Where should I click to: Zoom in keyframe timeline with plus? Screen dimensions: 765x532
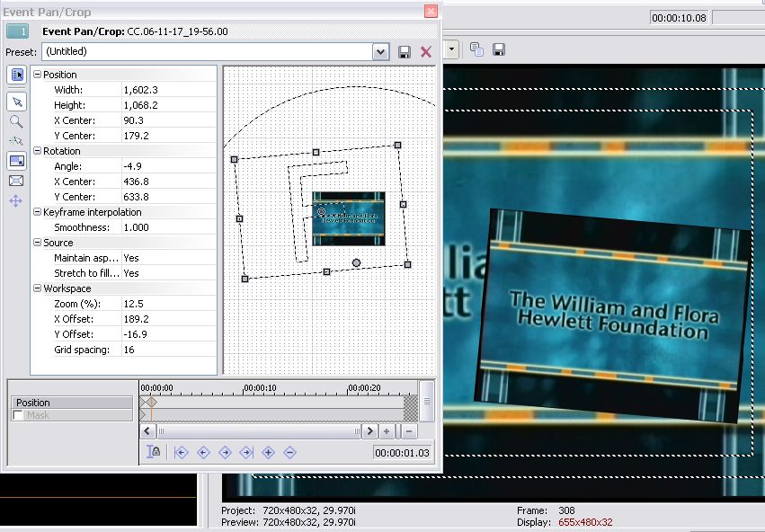387,431
